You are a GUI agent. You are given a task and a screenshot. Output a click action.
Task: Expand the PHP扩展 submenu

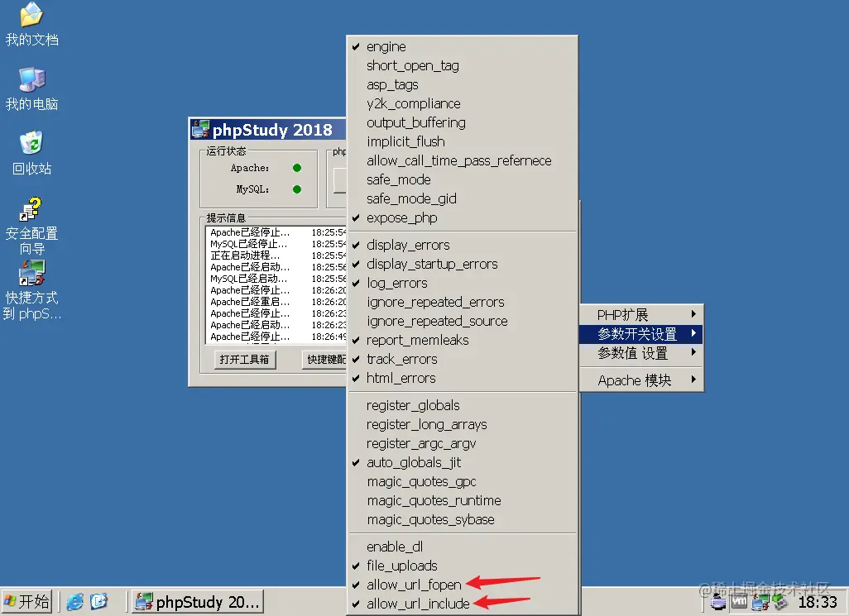tap(641, 315)
